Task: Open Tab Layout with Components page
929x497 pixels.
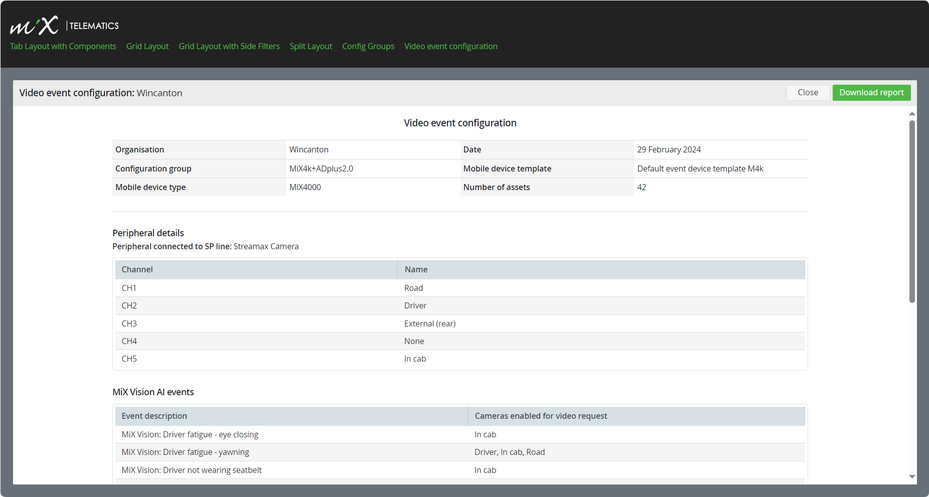Action: (64, 46)
